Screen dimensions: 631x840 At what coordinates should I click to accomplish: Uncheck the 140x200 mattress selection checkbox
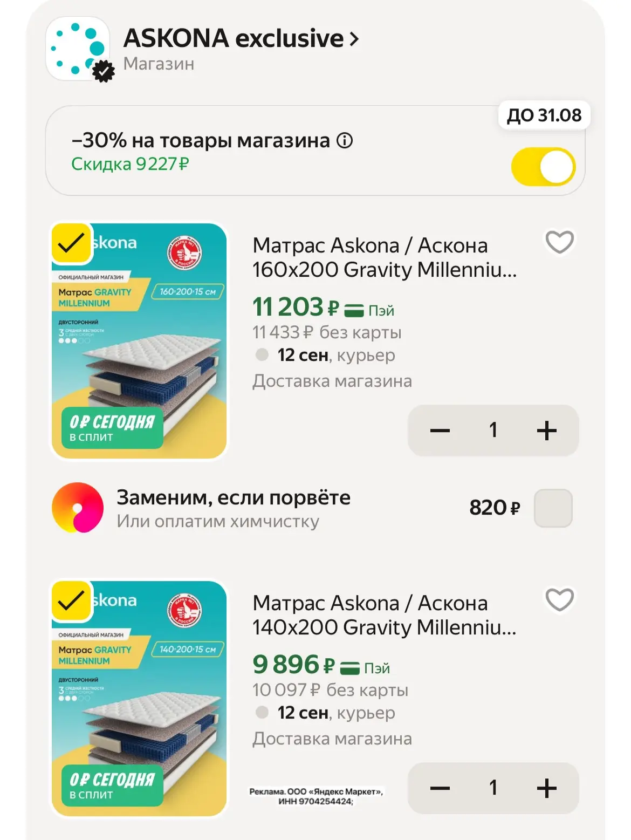[x=71, y=601]
